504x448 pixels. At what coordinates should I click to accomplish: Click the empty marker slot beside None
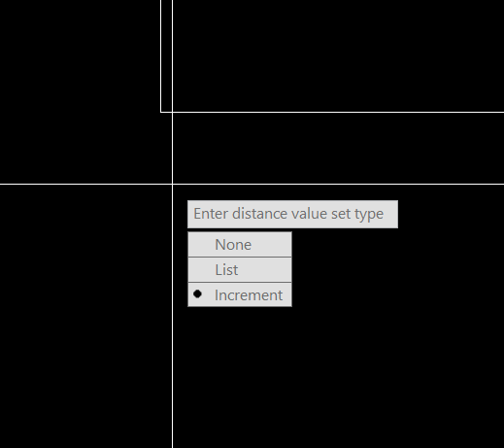click(197, 245)
